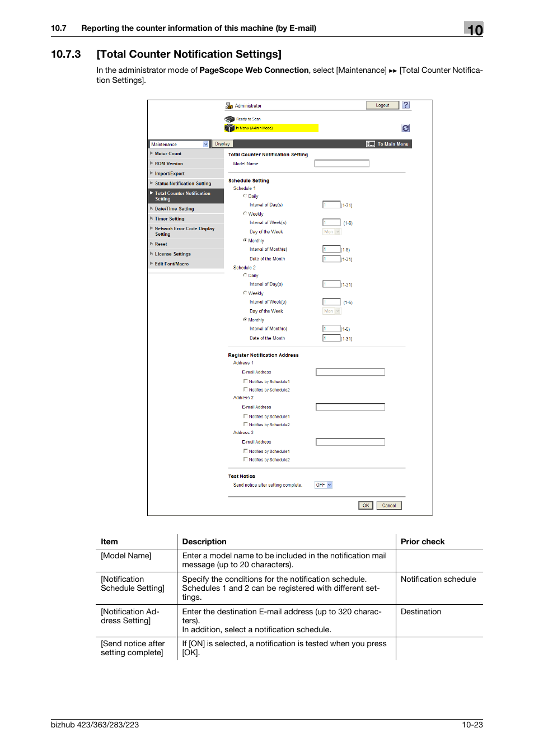Open Status Notification Setting menu item

186,184
